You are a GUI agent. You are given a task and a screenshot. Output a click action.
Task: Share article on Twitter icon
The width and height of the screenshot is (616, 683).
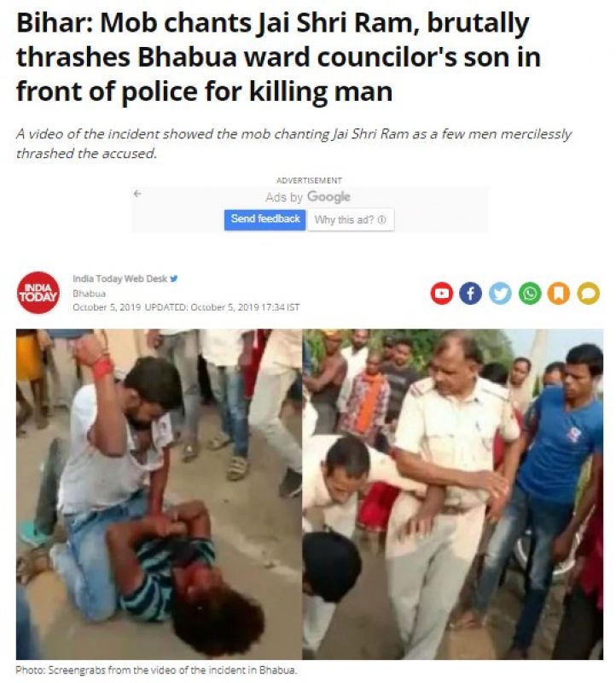pyautogui.click(x=500, y=293)
